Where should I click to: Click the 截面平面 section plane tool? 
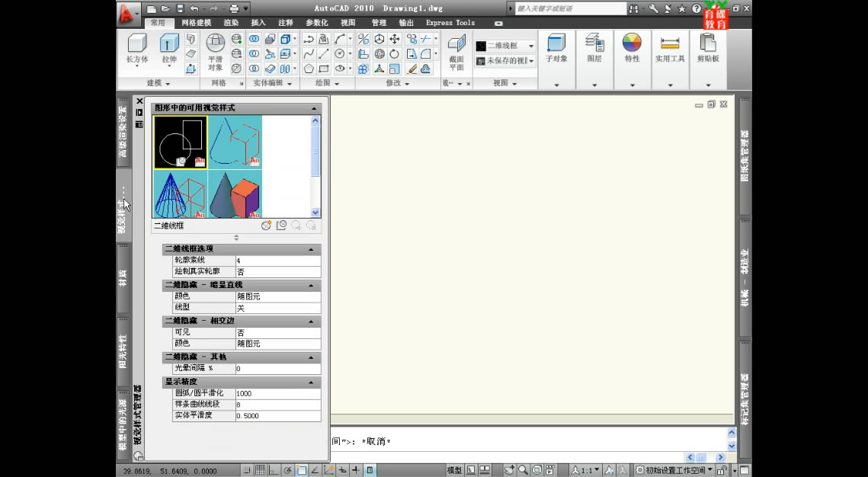click(456, 53)
